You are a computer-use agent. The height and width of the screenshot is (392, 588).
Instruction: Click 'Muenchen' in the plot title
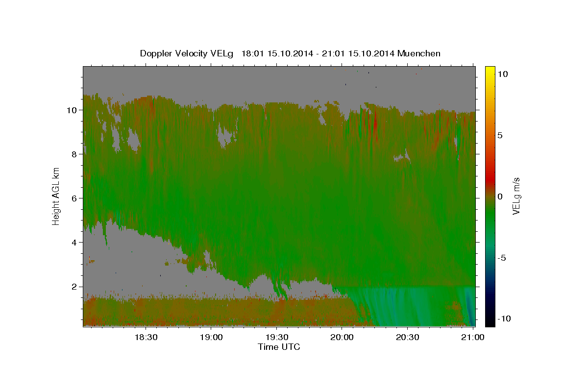[419, 53]
